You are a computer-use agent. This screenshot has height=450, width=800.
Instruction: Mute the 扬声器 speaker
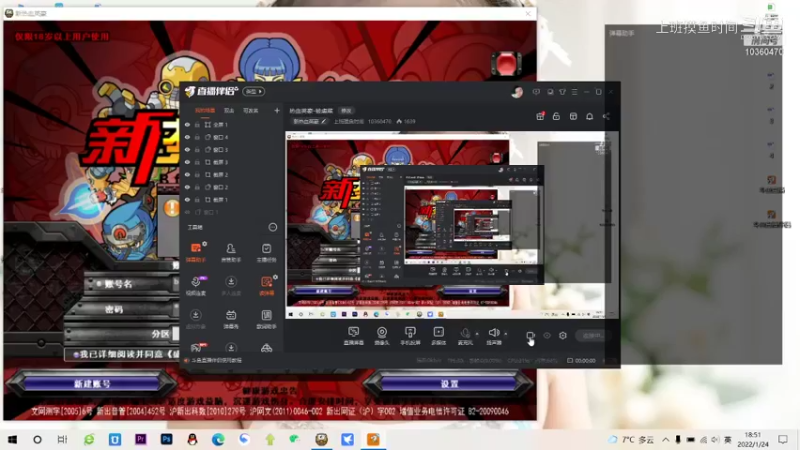493,336
